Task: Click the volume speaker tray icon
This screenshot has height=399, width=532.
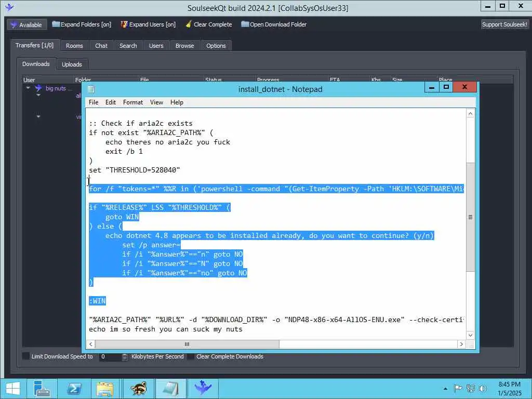Action: 483,389
